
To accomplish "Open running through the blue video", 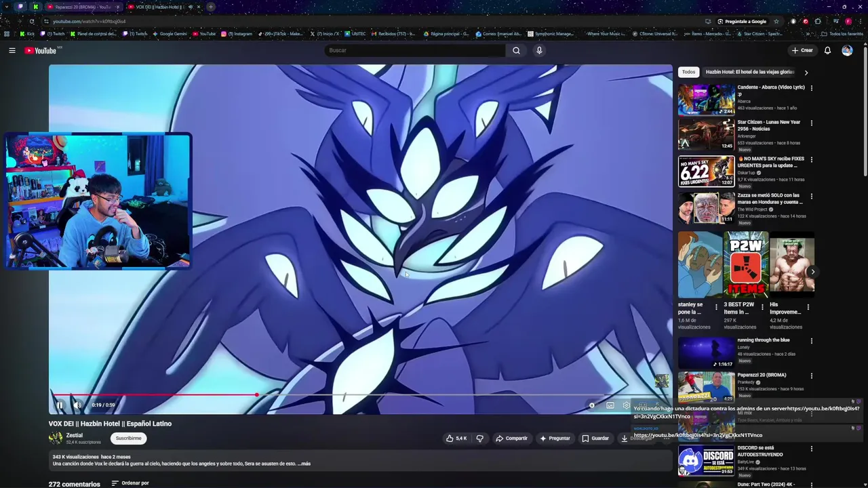I will pos(706,352).
